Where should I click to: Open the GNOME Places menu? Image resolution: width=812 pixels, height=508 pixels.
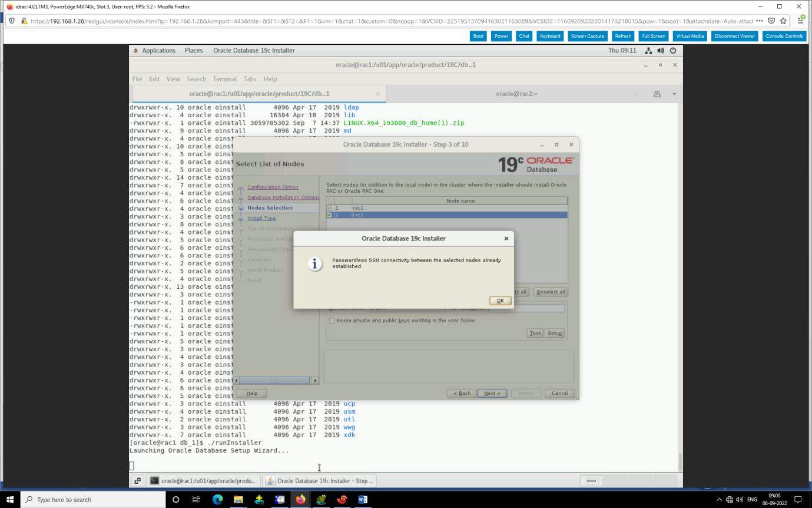(x=194, y=51)
